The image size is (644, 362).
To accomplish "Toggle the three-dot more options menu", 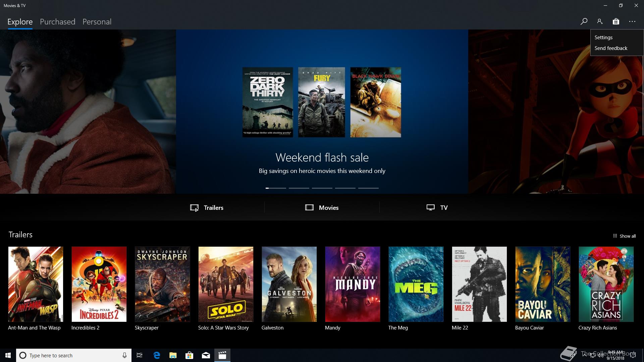I will [x=632, y=21].
